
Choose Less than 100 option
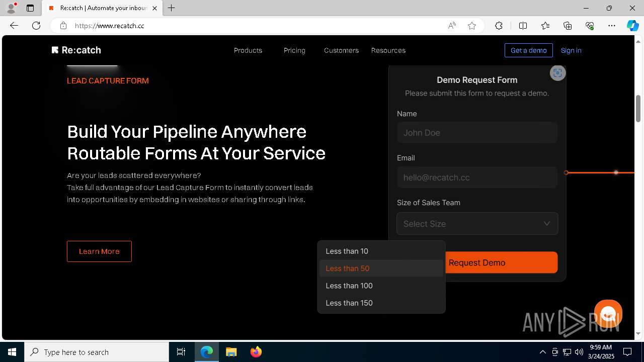tap(381, 286)
